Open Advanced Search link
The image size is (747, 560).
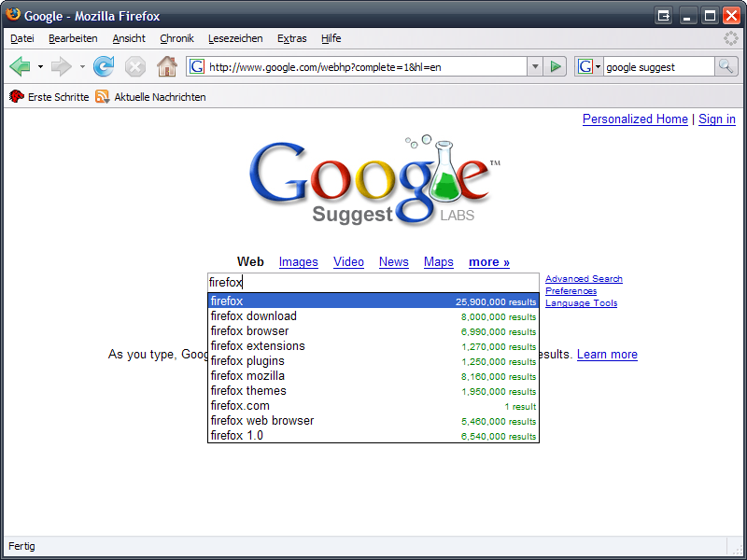[584, 278]
